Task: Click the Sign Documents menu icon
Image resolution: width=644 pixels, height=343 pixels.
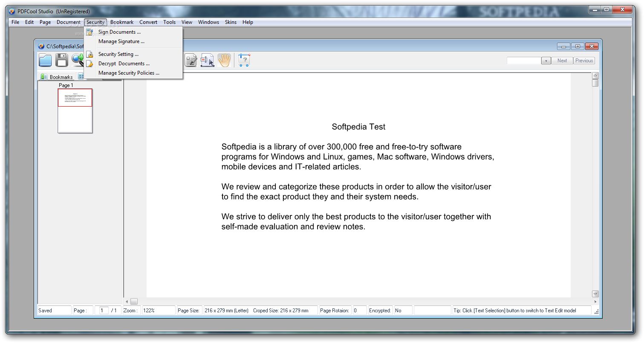Action: click(90, 32)
